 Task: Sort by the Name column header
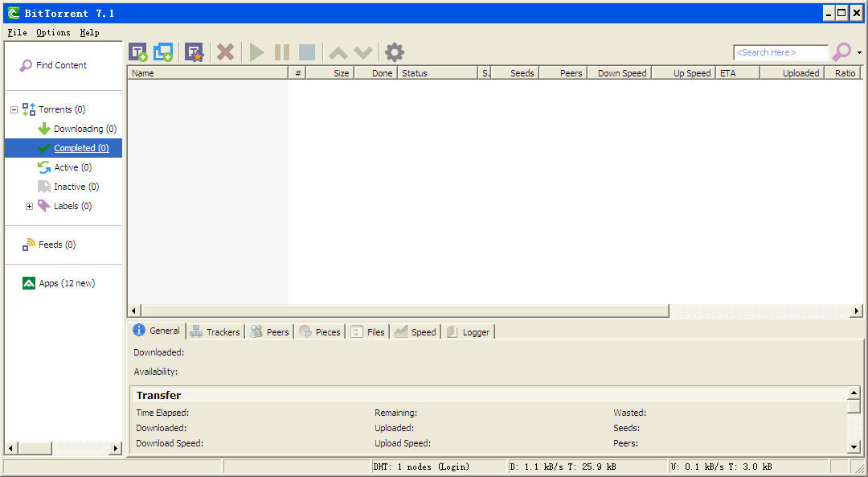pos(207,73)
